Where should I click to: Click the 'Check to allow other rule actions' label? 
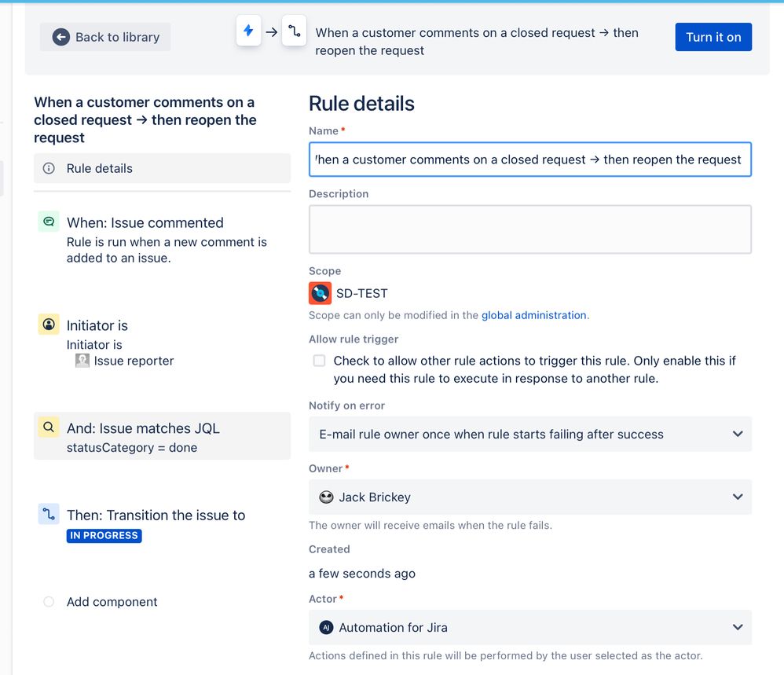pyautogui.click(x=534, y=369)
